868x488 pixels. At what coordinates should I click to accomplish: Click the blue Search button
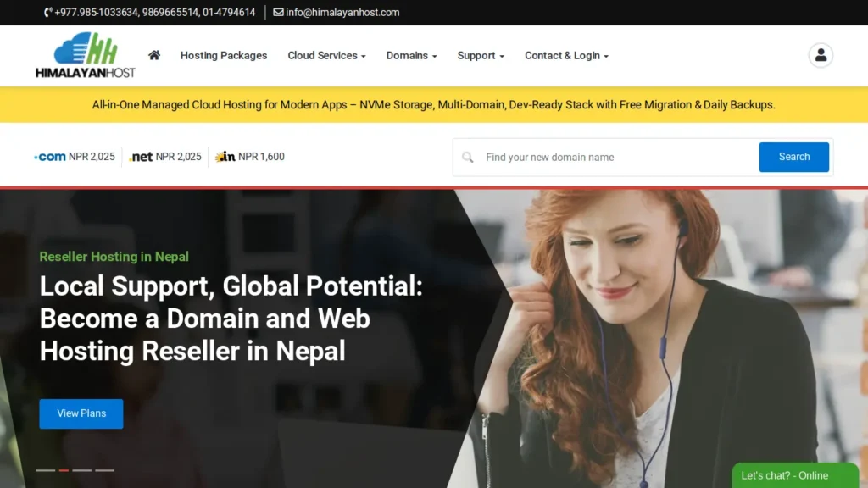[793, 157]
